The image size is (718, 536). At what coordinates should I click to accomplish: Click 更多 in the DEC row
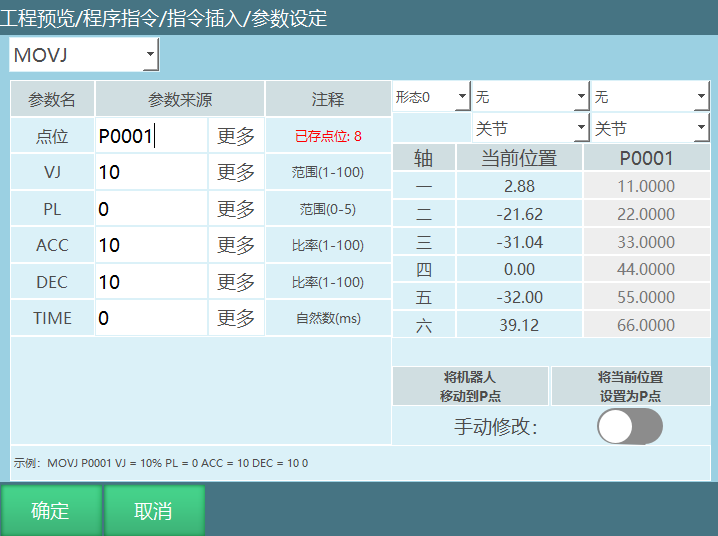236,282
